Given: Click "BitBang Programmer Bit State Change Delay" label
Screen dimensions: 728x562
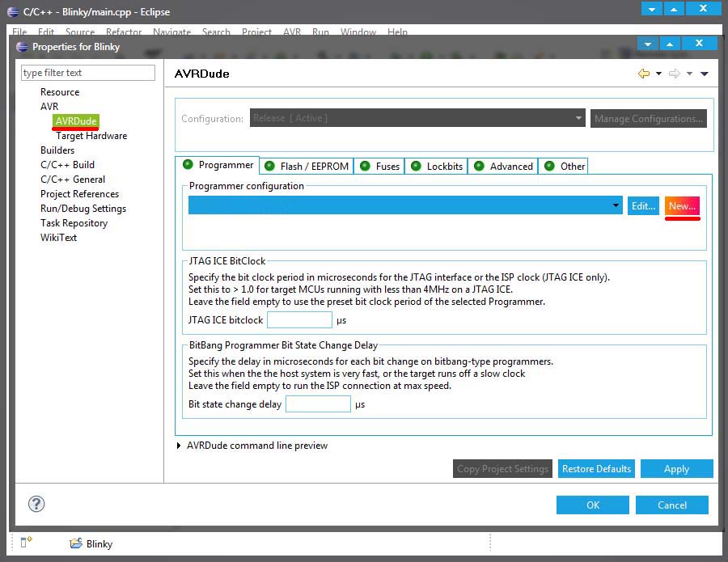Looking at the screenshot, I should point(283,344).
